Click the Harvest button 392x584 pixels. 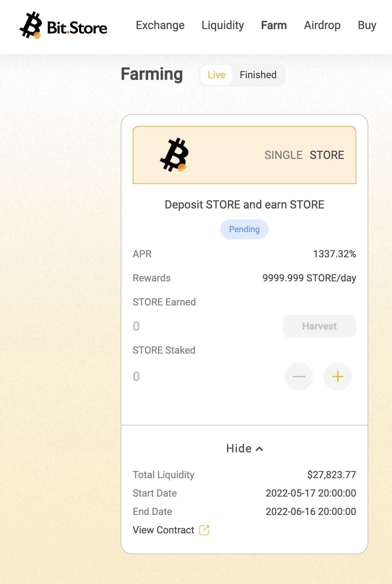tap(319, 326)
